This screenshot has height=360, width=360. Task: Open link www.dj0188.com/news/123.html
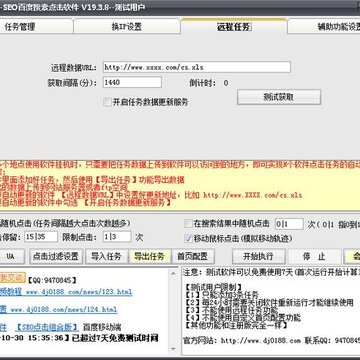pos(79,292)
